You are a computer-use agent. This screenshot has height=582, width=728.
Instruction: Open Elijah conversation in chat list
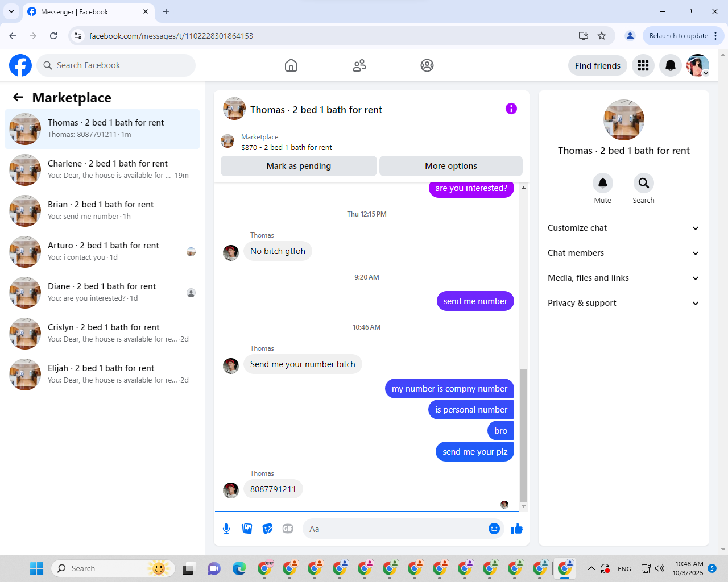click(102, 375)
